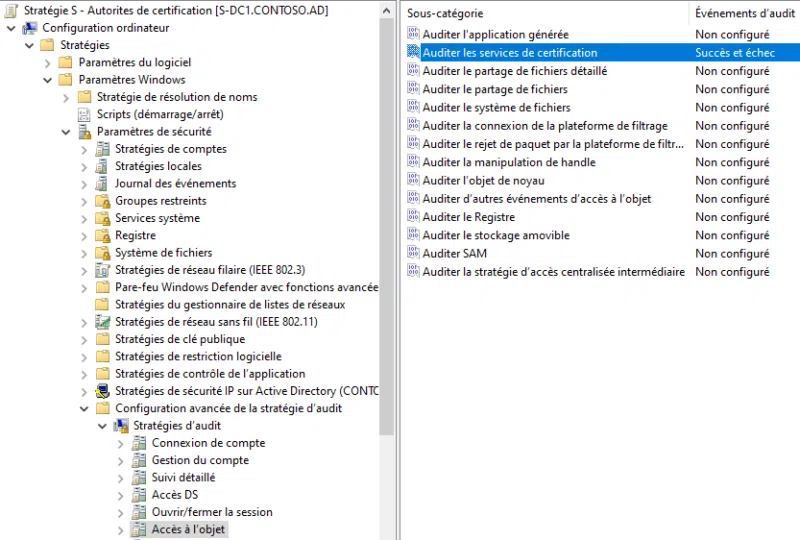Click the Stratégies folder icon

47,45
